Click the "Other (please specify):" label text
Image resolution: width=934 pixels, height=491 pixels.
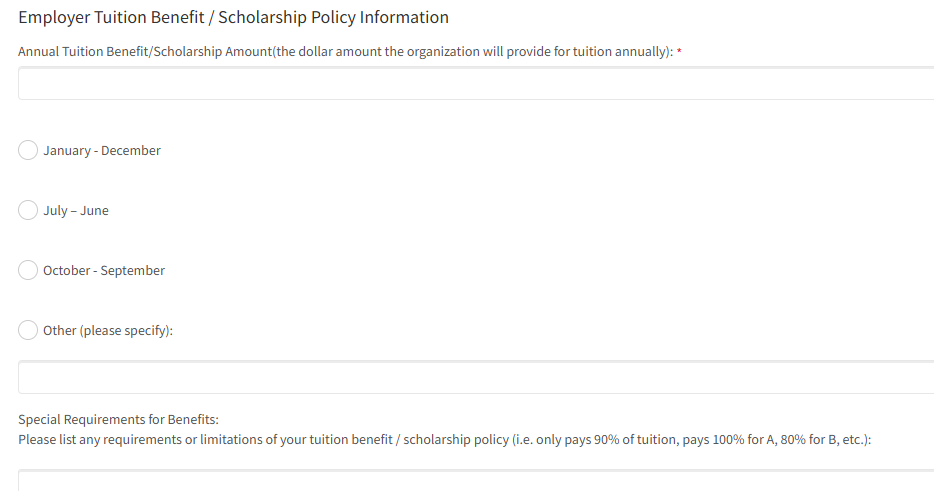click(108, 331)
